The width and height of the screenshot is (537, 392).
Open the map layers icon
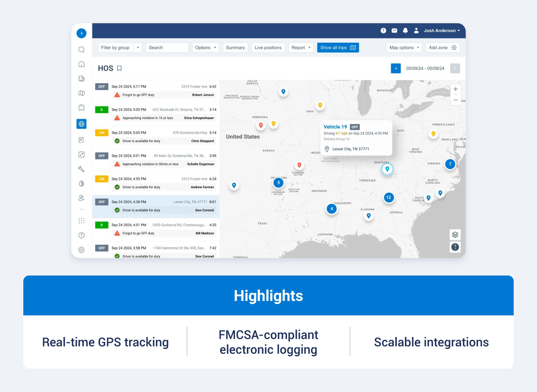point(455,235)
